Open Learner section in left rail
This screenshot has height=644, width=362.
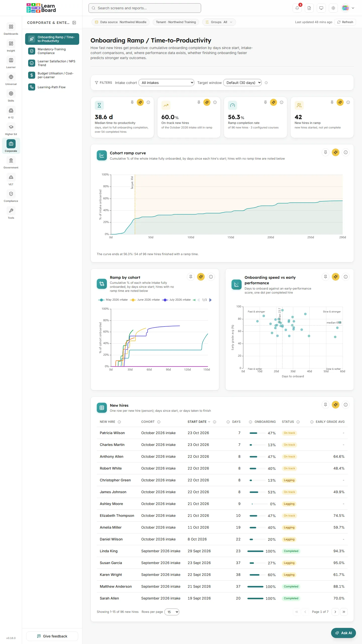[11, 62]
